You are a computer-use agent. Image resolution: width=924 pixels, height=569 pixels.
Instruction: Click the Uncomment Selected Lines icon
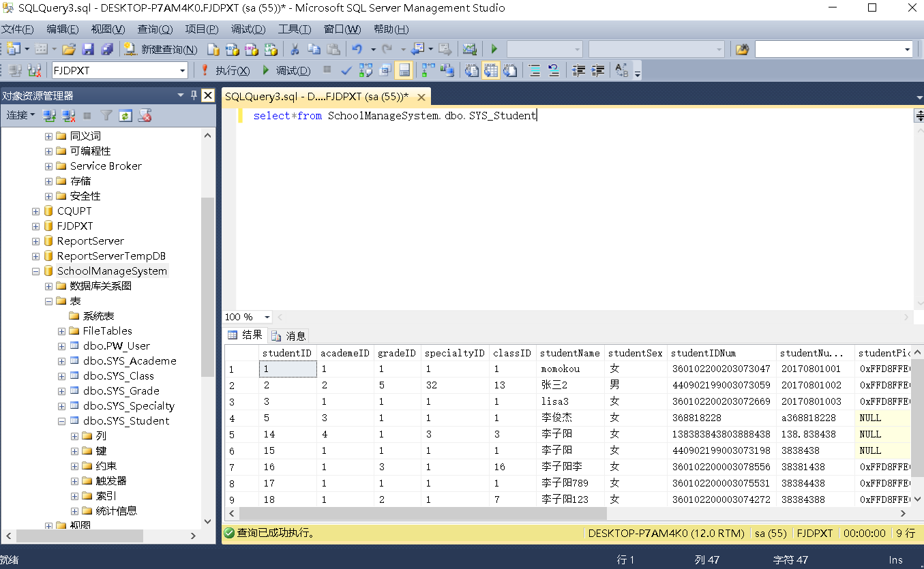click(554, 70)
